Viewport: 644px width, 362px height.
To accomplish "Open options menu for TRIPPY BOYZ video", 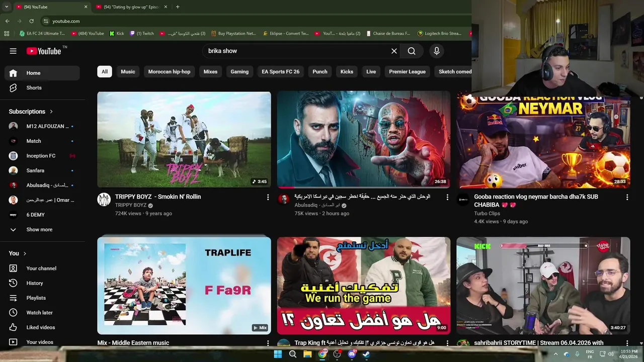I will click(268, 197).
